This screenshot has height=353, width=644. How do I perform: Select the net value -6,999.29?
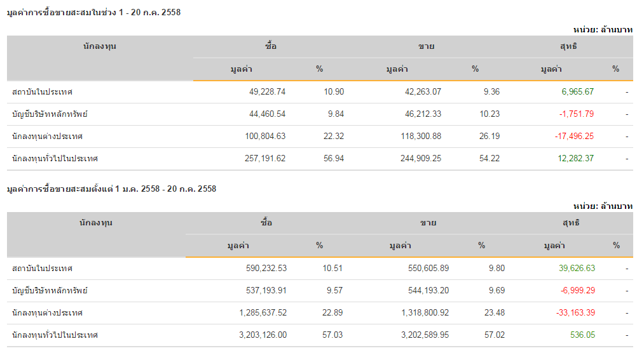click(x=578, y=291)
